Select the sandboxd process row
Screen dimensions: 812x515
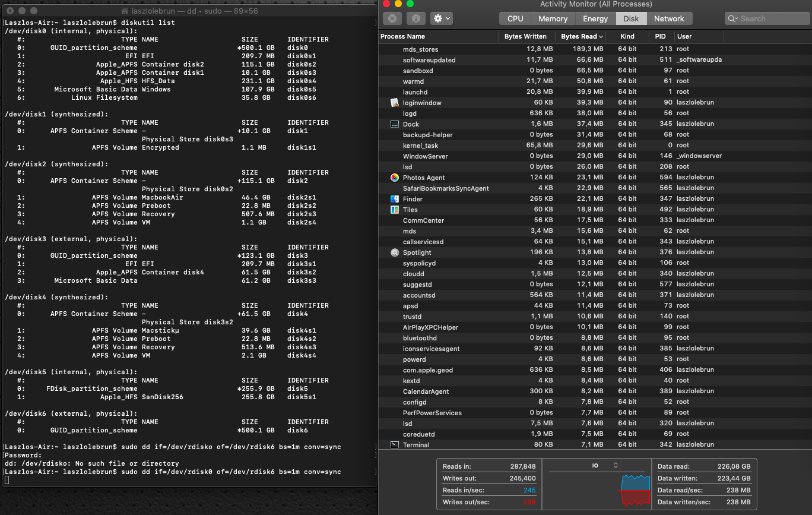(595, 71)
